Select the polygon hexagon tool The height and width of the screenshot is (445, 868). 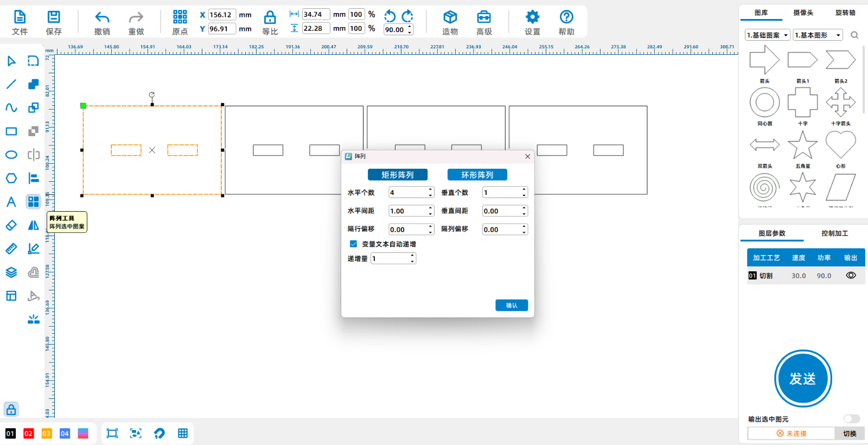(11, 178)
